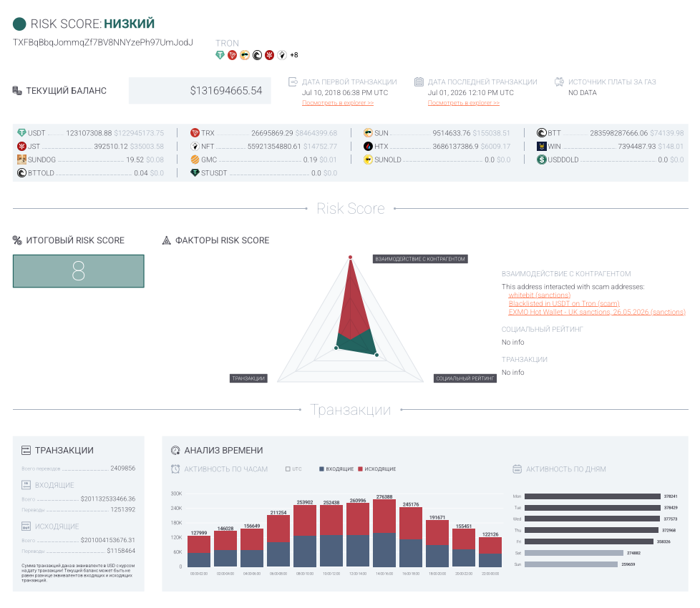Toggle the UTC checkbox
The image size is (700, 608).
pos(288,469)
